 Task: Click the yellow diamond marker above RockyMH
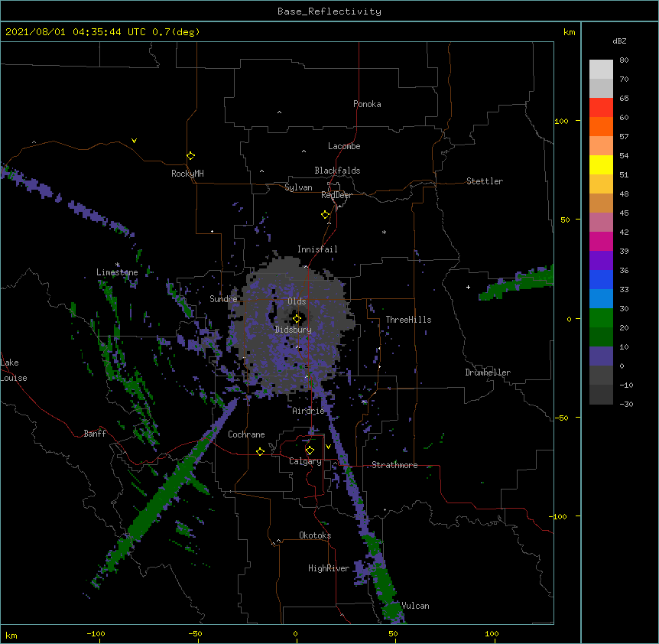coord(190,156)
